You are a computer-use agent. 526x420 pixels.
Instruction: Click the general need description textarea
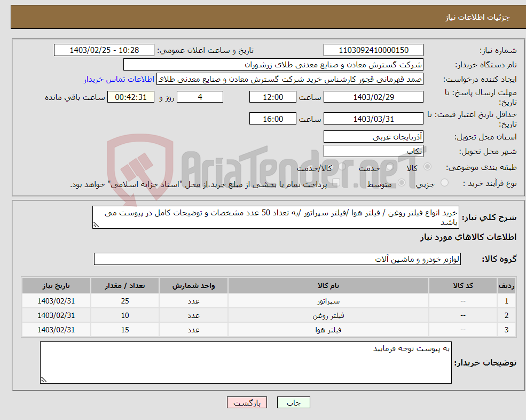[x=276, y=217]
